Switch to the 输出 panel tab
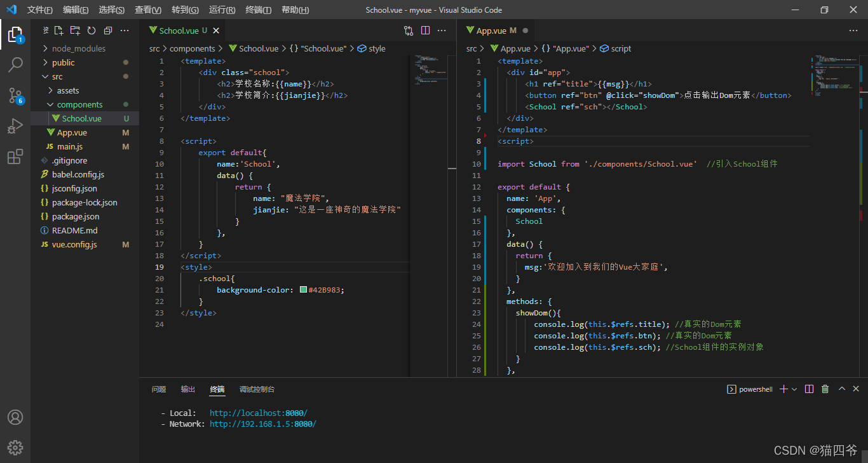Viewport: 868px width, 463px height. point(188,389)
